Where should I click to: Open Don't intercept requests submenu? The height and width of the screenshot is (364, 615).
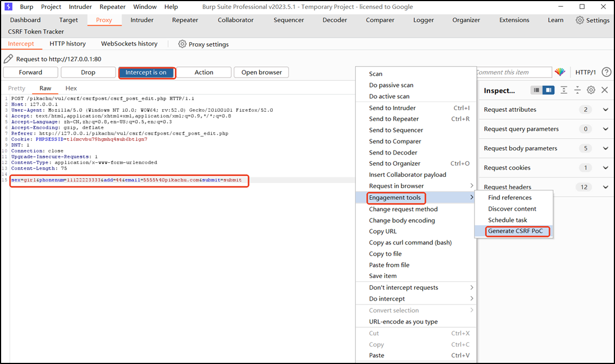coord(416,288)
